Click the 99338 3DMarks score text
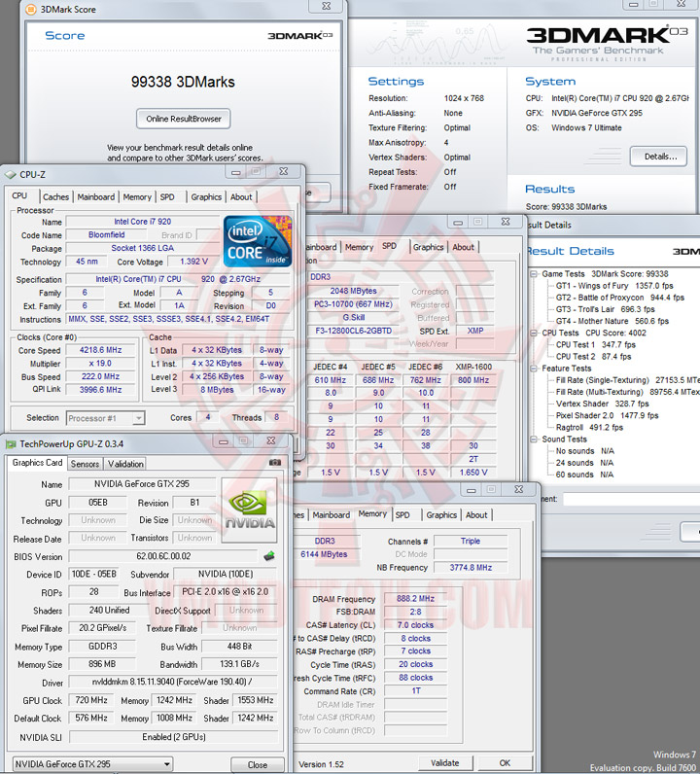The height and width of the screenshot is (774, 700). (x=183, y=82)
